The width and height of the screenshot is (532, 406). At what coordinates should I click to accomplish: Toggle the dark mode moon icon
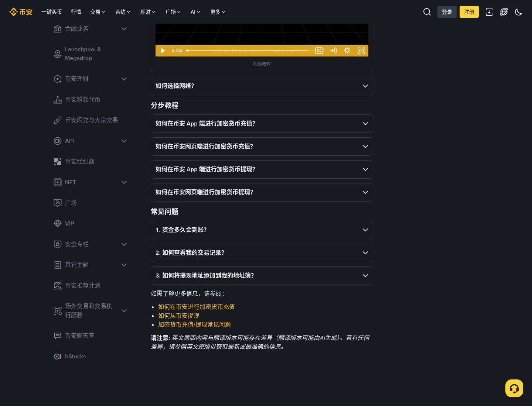click(519, 12)
